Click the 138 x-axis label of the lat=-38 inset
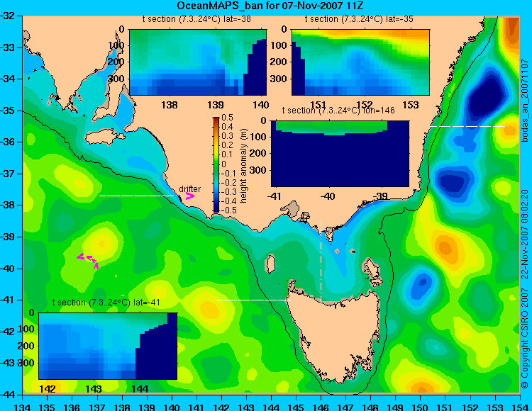Image resolution: width=532 pixels, height=411 pixels. click(170, 105)
